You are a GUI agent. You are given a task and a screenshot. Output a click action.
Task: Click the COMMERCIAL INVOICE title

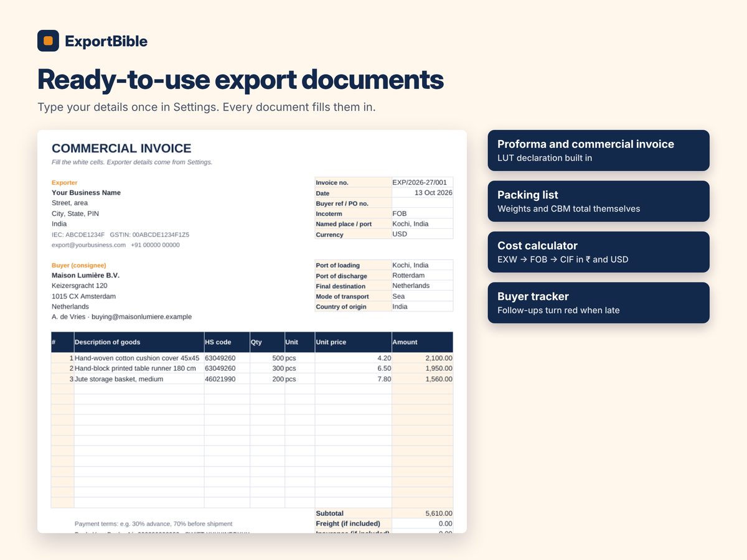coord(121,148)
